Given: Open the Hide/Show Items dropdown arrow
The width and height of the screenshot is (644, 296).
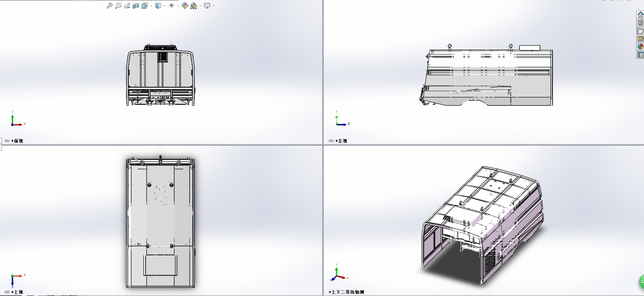Looking at the screenshot, I should point(178,6).
